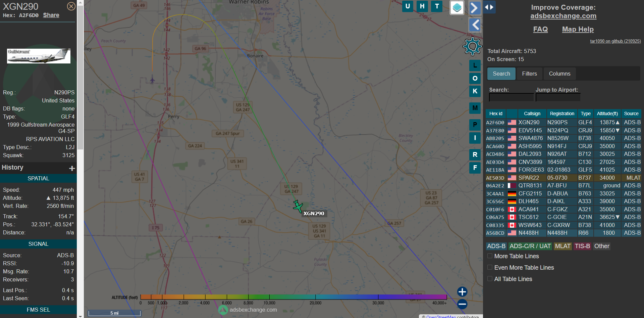644x318 pixels.
Task: Focus the Search input field
Action: coord(511,97)
